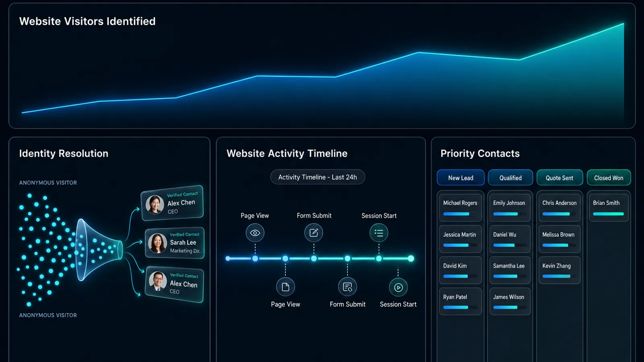Open James Wilson contact card
The width and height of the screenshot is (644, 362).
(510, 301)
